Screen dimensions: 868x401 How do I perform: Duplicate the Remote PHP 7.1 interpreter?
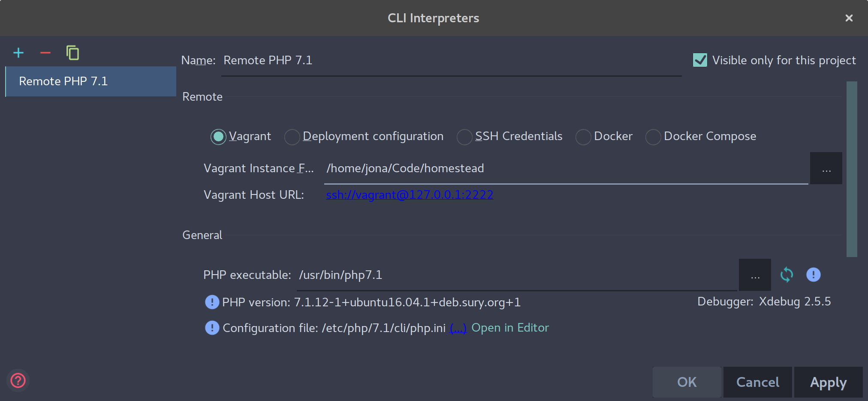pos(73,53)
